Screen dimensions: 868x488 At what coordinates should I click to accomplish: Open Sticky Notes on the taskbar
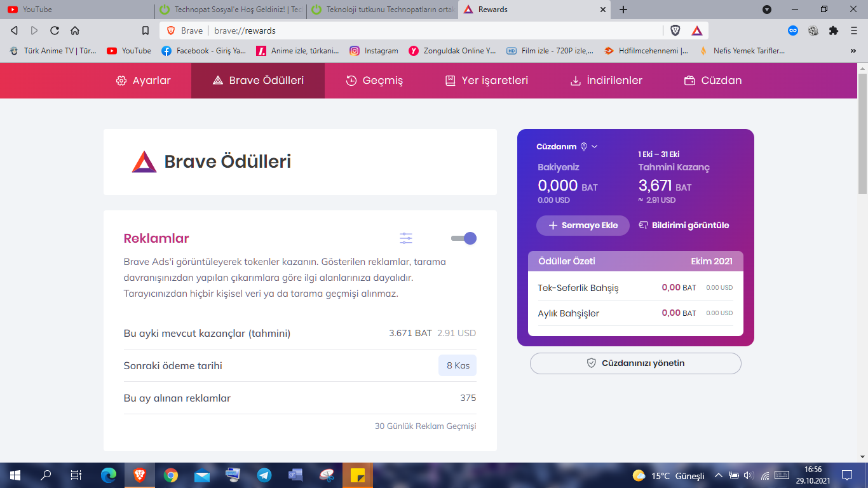click(x=357, y=475)
